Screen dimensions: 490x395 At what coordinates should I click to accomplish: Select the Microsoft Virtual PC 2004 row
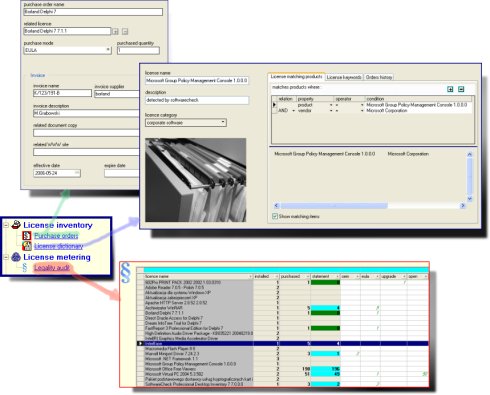(x=282, y=374)
